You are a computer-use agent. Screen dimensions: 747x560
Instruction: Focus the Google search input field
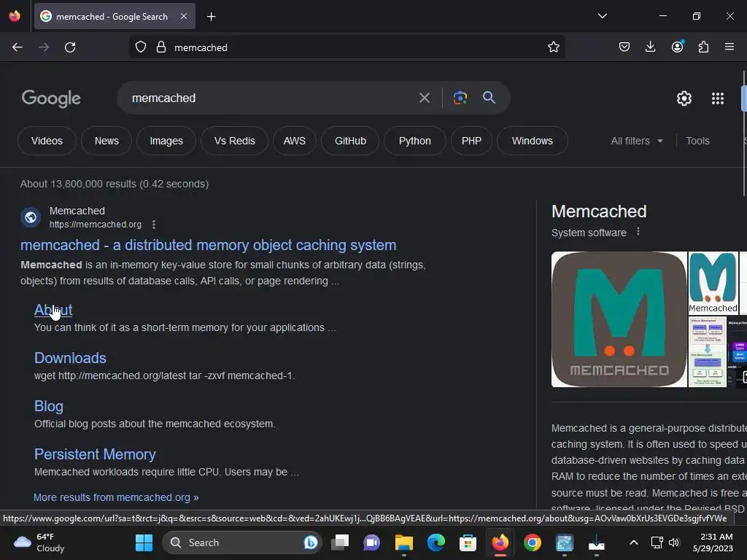coord(271,98)
